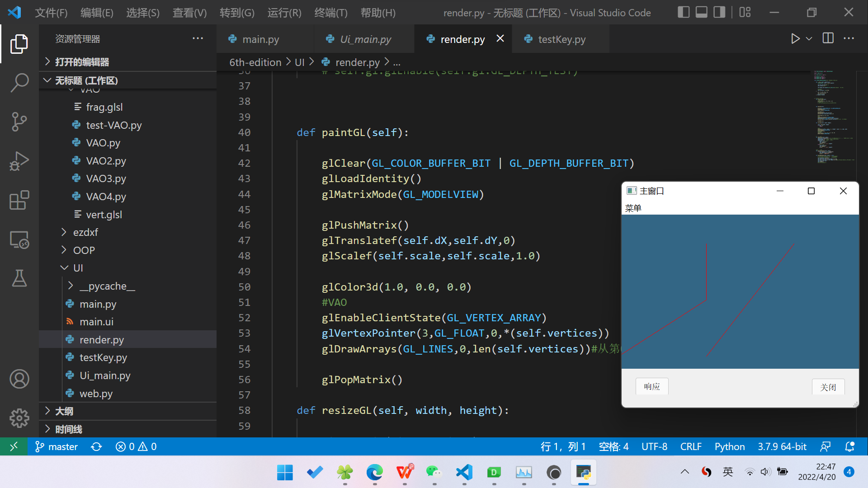Screen dimensions: 868x488
Task: Open the Source Control view
Action: (x=19, y=122)
